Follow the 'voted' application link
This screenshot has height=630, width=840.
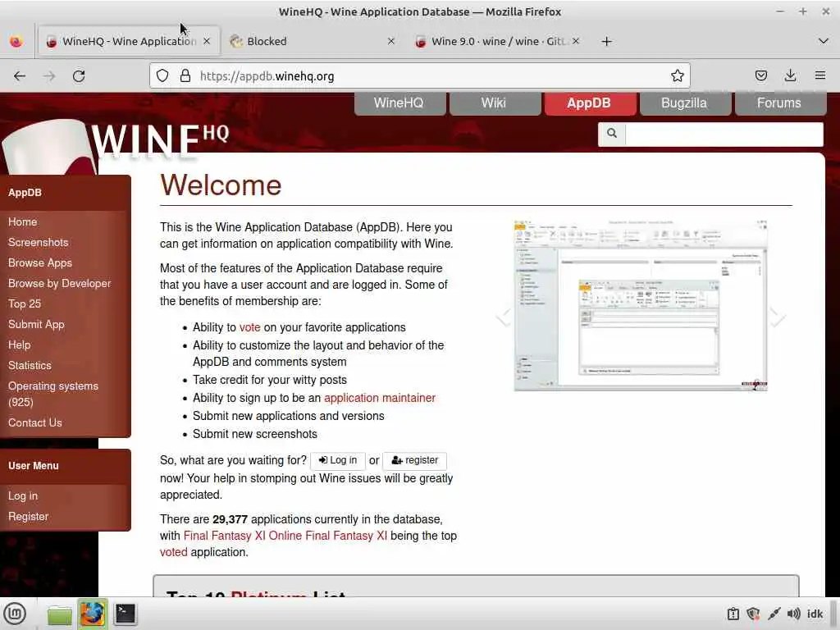(174, 552)
